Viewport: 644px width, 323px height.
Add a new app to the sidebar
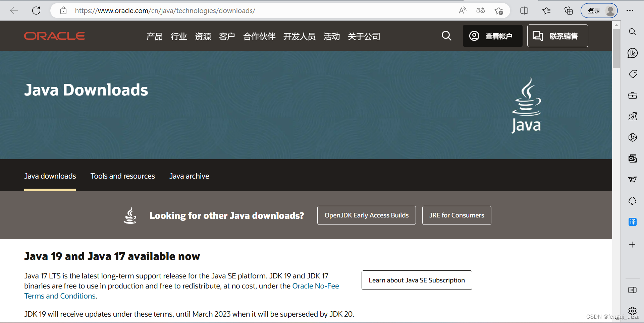(x=633, y=245)
